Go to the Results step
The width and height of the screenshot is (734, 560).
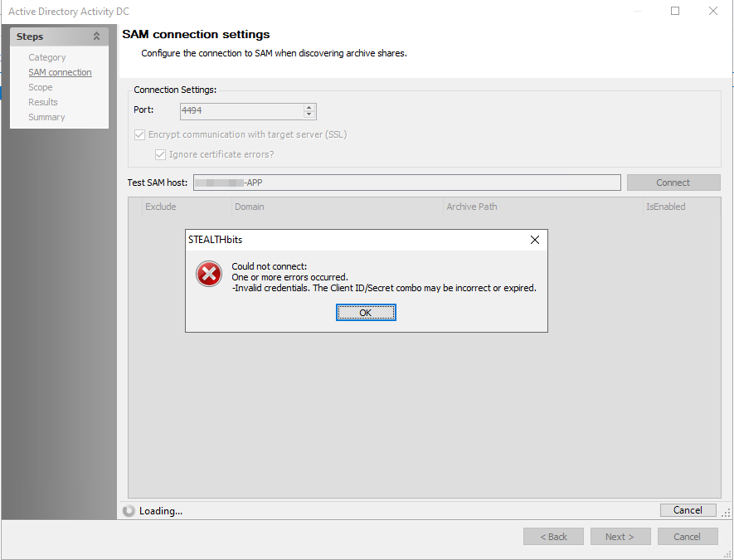(42, 102)
